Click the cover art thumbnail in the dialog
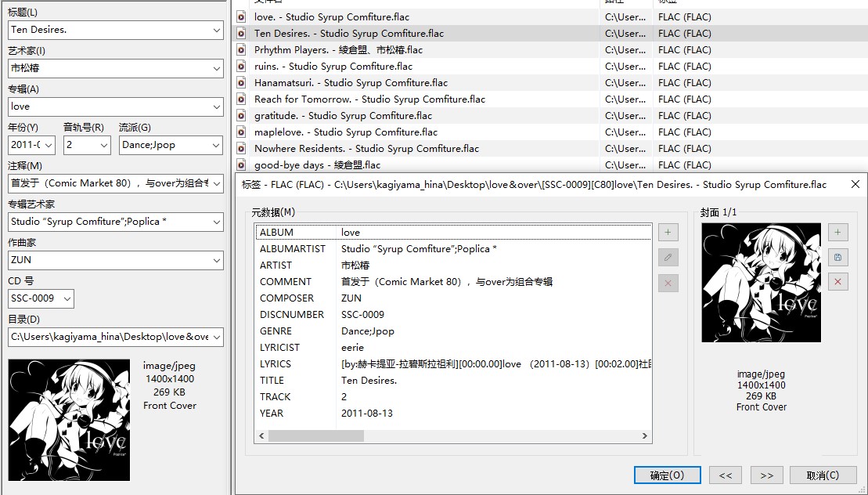 pos(761,283)
